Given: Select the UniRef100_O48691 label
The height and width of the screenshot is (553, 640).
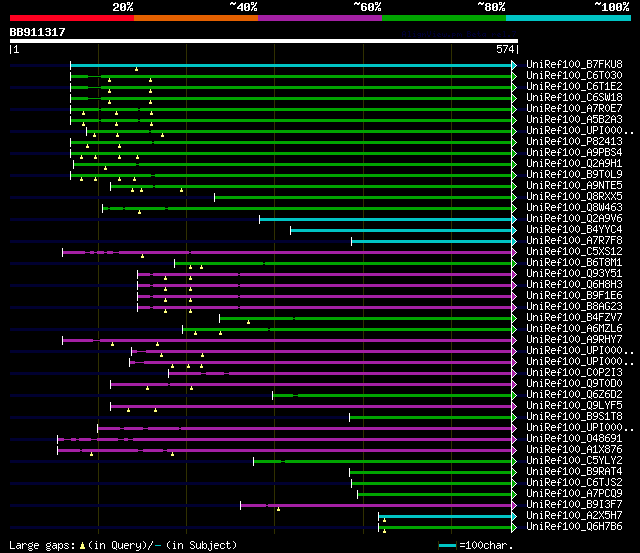Looking at the screenshot, I should [x=574, y=439].
